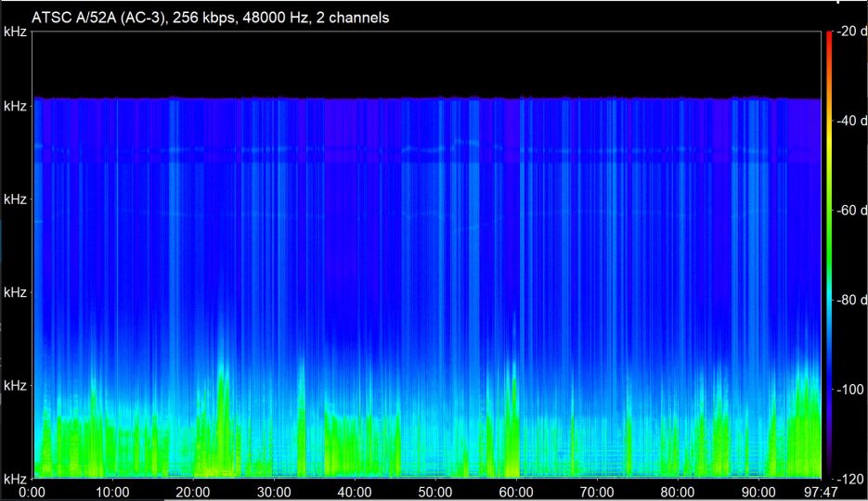Click the 60:00 time label

point(516,492)
